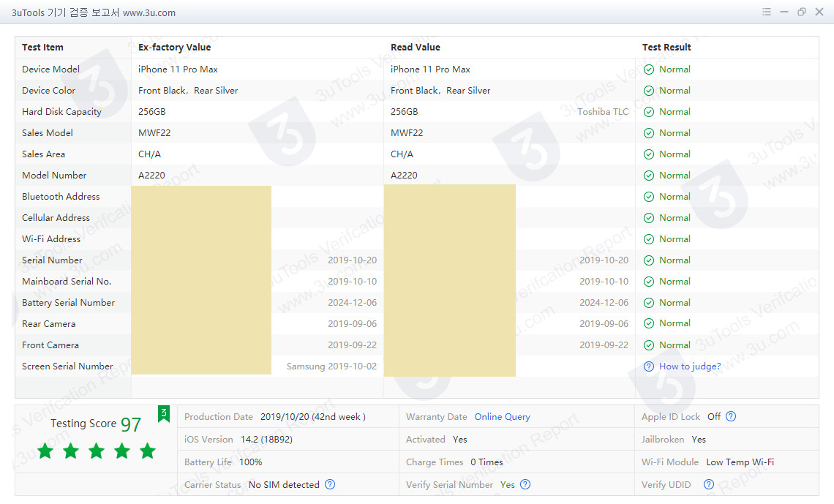Minimize the verification report window
Viewport: 834px width, 504px height.
[x=784, y=12]
